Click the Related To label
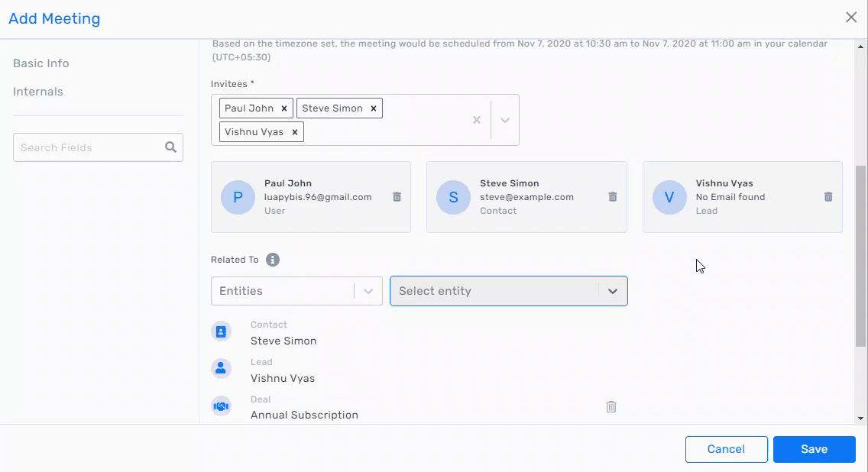The image size is (868, 472). pos(235,260)
